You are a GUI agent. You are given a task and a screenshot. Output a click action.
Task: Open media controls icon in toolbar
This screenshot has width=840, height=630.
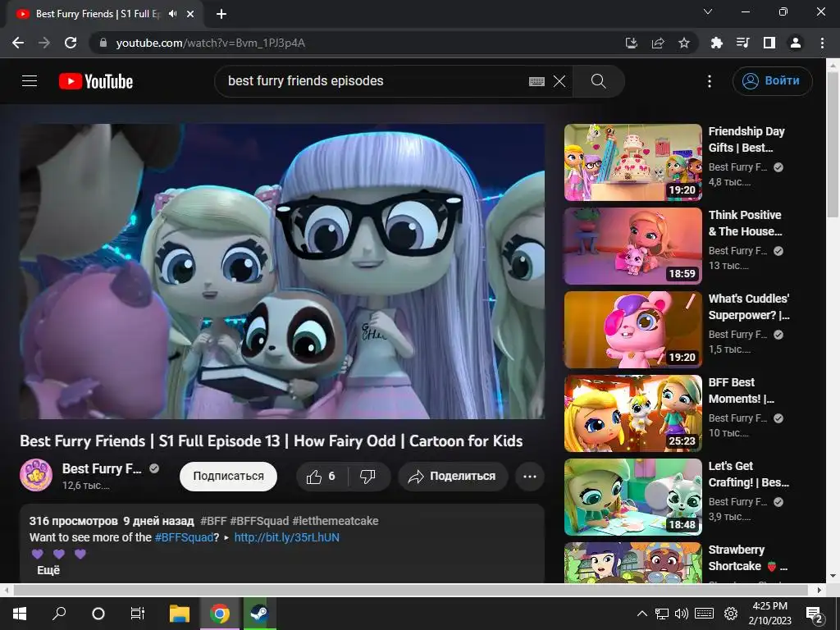[743, 43]
